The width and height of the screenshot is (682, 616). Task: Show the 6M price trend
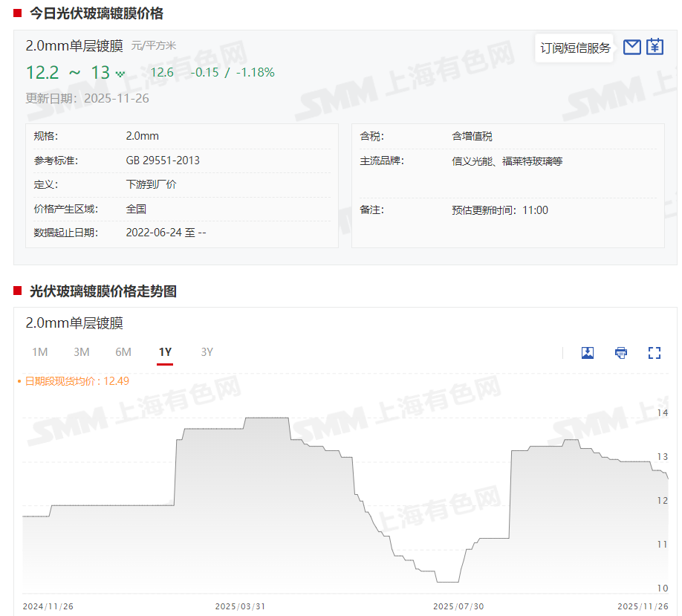(x=123, y=352)
